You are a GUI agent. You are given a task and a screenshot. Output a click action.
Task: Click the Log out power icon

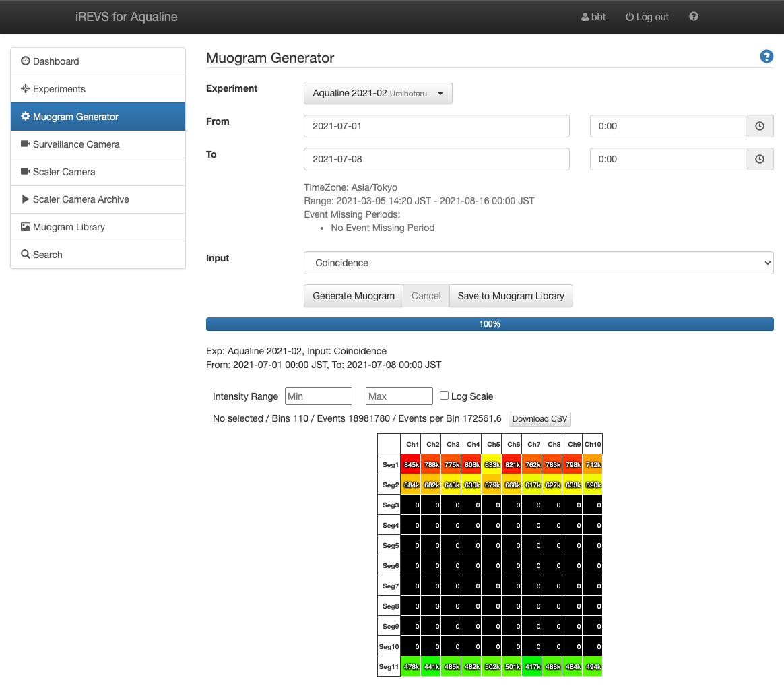pyautogui.click(x=630, y=18)
